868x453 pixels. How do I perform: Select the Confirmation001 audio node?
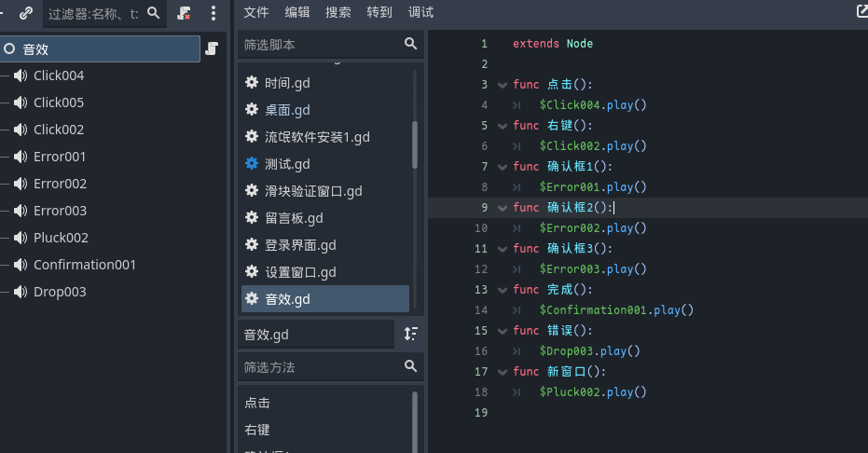click(x=84, y=265)
